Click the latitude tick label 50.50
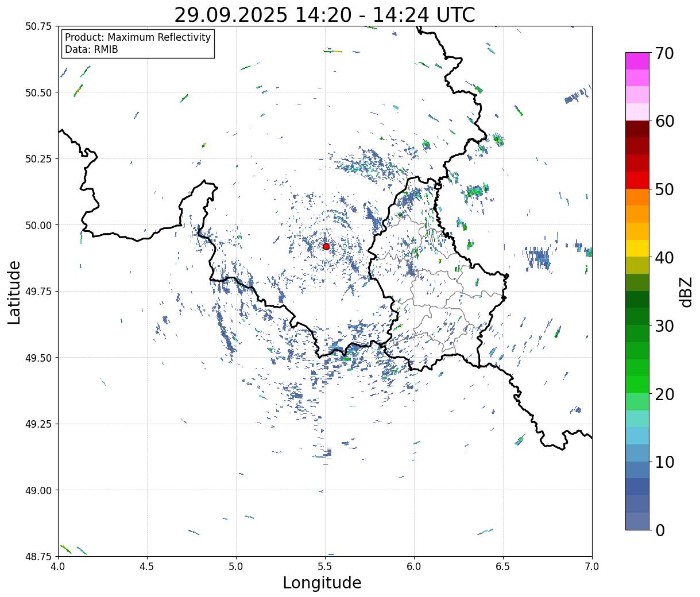The width and height of the screenshot is (700, 597). click(x=38, y=92)
